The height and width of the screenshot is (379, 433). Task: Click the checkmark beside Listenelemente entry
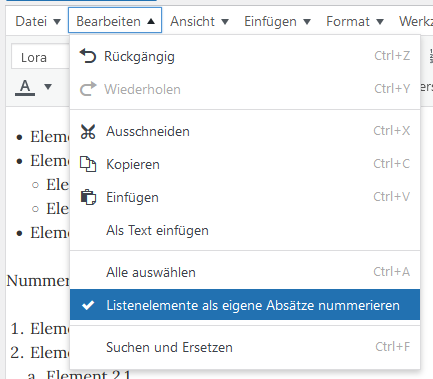[x=88, y=305]
